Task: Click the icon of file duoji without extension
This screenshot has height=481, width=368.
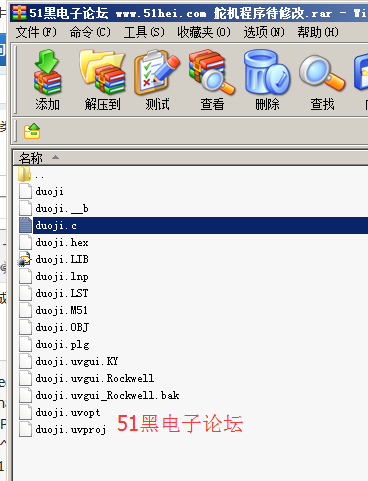Action: pos(25,191)
